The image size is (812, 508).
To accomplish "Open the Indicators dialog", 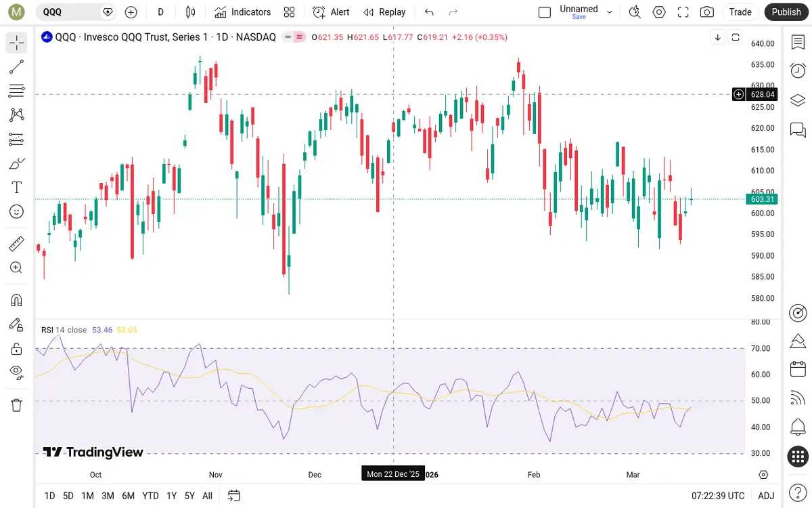I will point(242,12).
